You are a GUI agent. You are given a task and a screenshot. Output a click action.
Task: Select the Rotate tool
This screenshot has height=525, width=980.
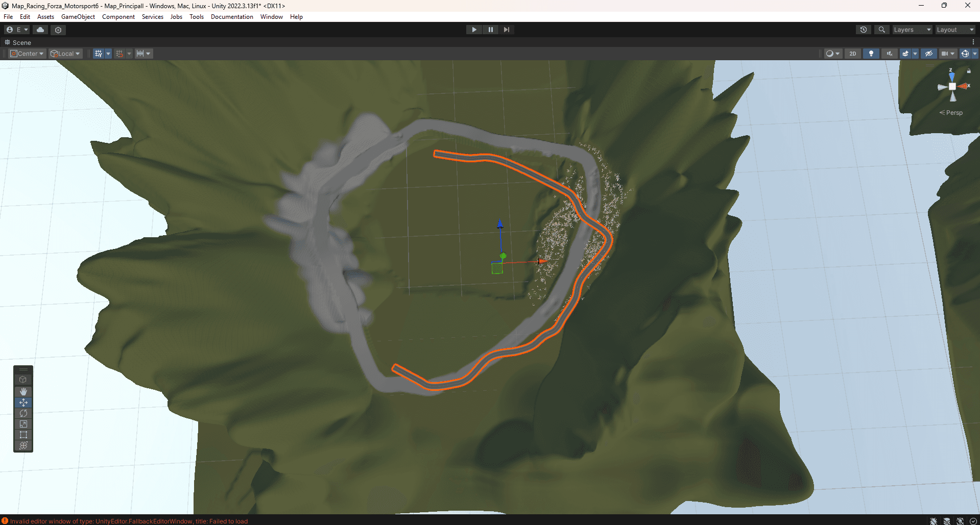(x=23, y=413)
